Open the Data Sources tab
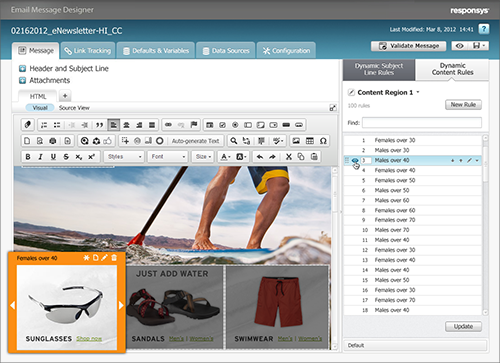The width and height of the screenshot is (500, 363). (226, 51)
